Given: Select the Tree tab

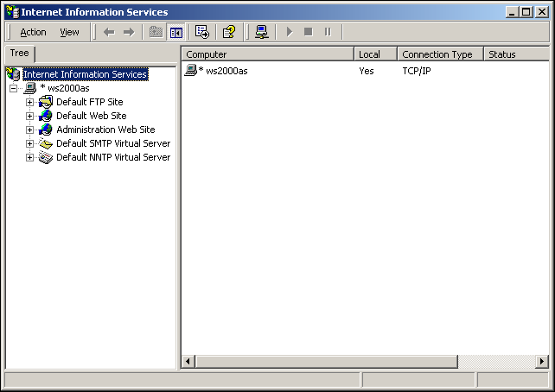Looking at the screenshot, I should coord(20,53).
